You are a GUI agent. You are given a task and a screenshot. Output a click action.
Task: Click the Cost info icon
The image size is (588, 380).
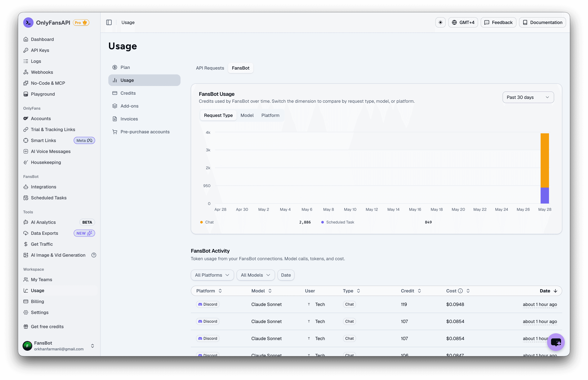tap(460, 291)
